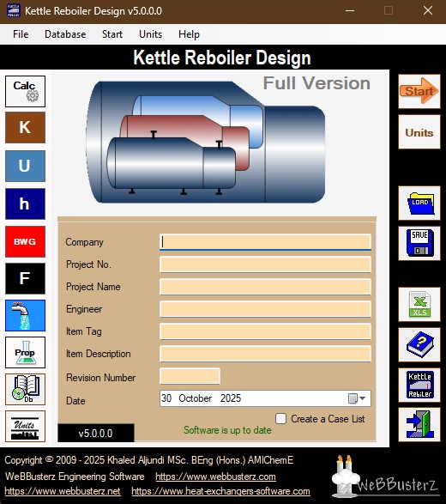Open the Help menu

pyautogui.click(x=189, y=34)
